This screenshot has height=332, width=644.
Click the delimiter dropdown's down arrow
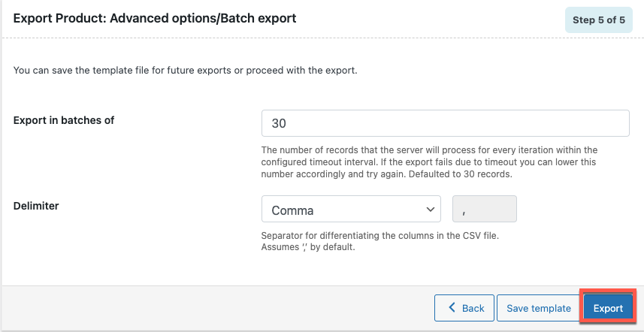point(431,210)
